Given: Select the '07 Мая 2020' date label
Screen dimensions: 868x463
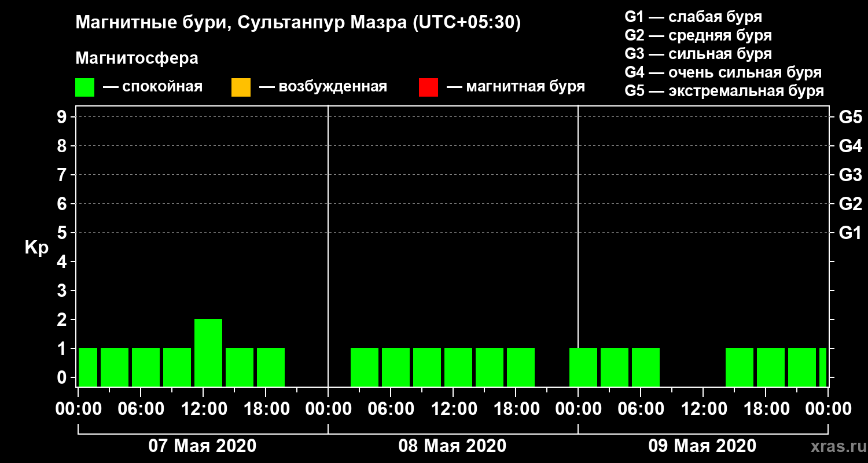Looking at the screenshot, I should pyautogui.click(x=203, y=446).
